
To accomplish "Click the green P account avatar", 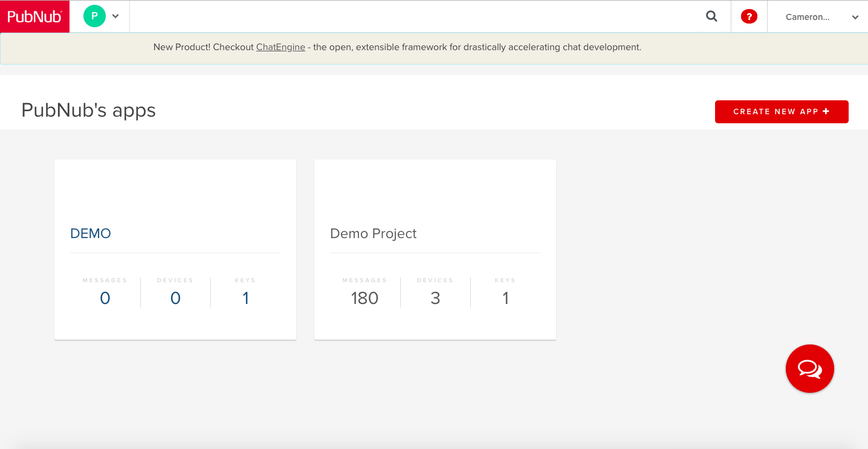I will click(x=94, y=16).
